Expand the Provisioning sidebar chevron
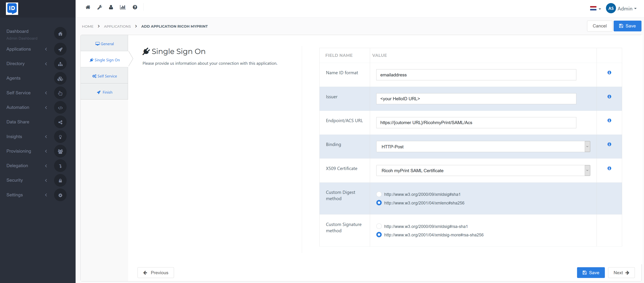The height and width of the screenshot is (283, 644). click(46, 151)
